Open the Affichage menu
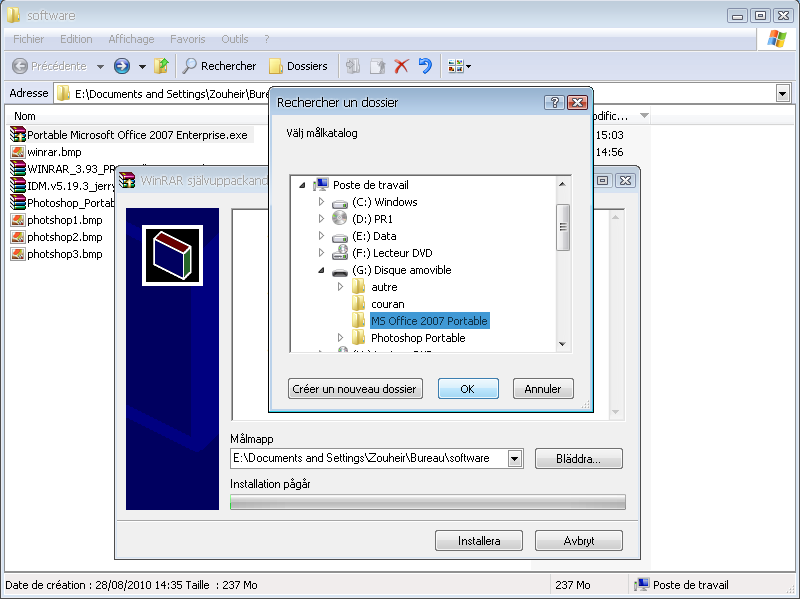This screenshot has height=599, width=800. click(131, 39)
